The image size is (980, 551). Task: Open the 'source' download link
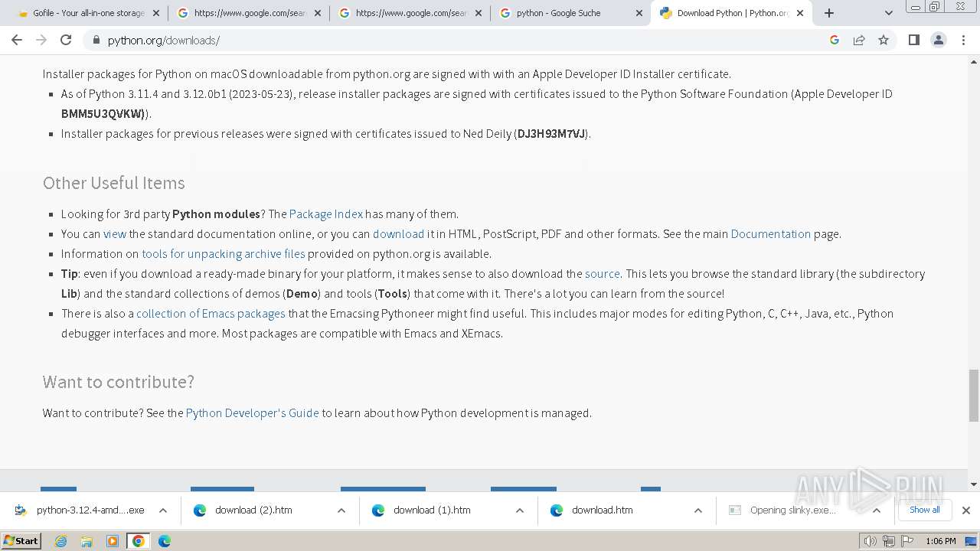pos(603,273)
